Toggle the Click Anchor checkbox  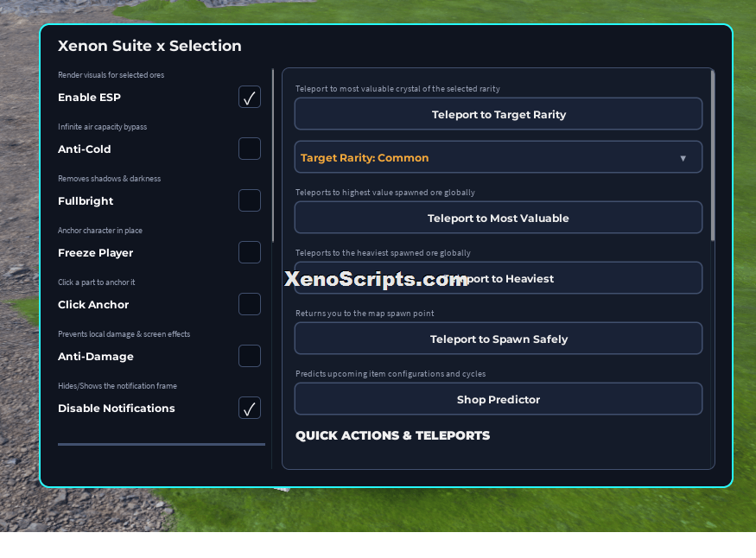pos(250,304)
